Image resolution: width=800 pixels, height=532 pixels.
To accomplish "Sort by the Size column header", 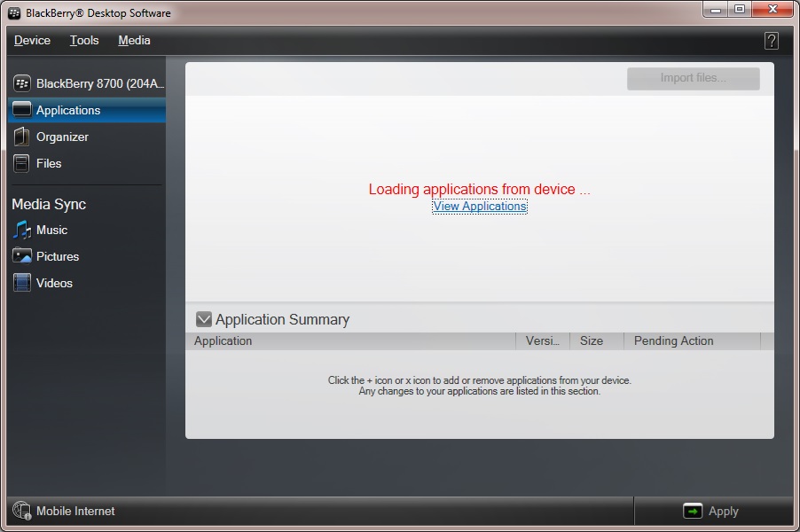I will tap(592, 340).
